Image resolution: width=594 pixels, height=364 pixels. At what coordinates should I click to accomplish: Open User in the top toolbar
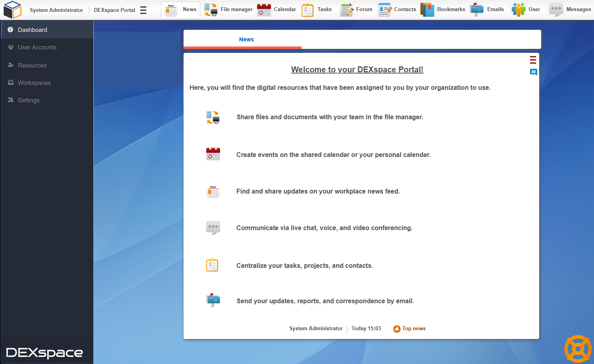pyautogui.click(x=526, y=10)
